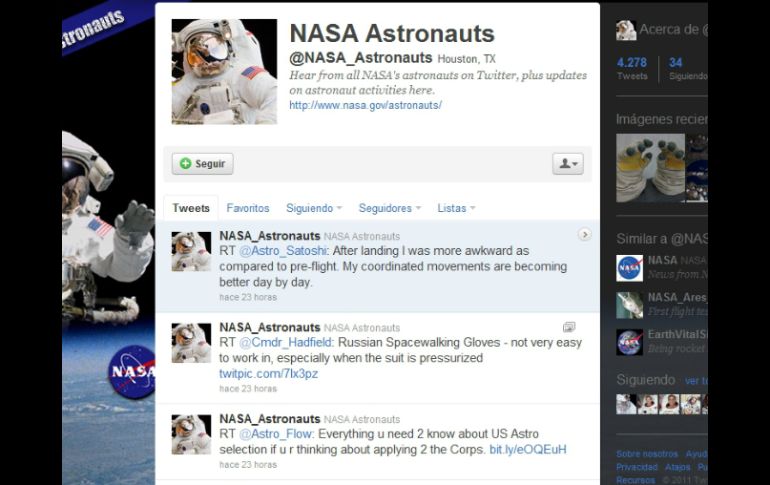Open the twitpic.com/7lx3pz image link
Screen dimensions: 770x485
[x=268, y=374]
